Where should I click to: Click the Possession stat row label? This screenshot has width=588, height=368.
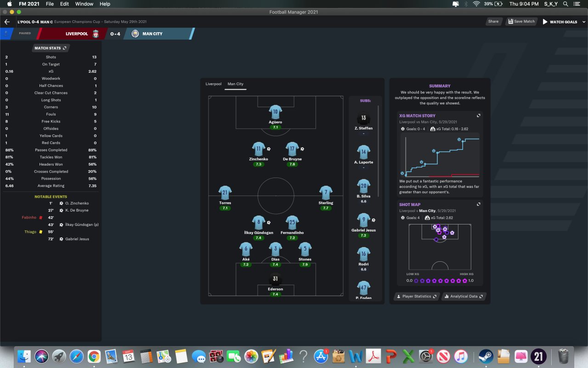(x=51, y=178)
